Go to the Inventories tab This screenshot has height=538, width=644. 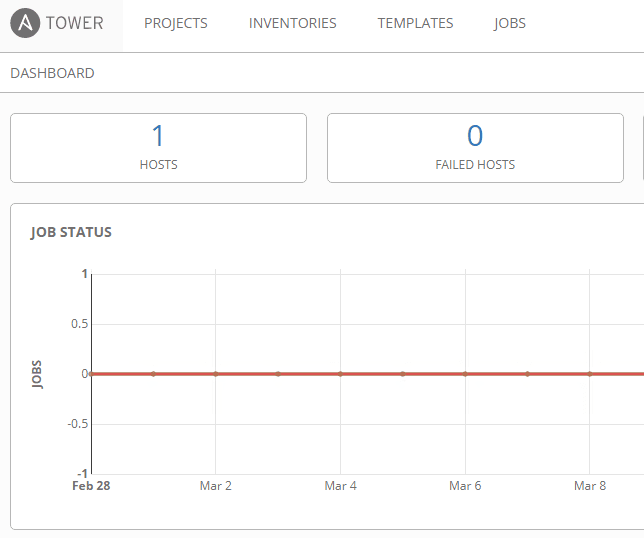tap(293, 23)
